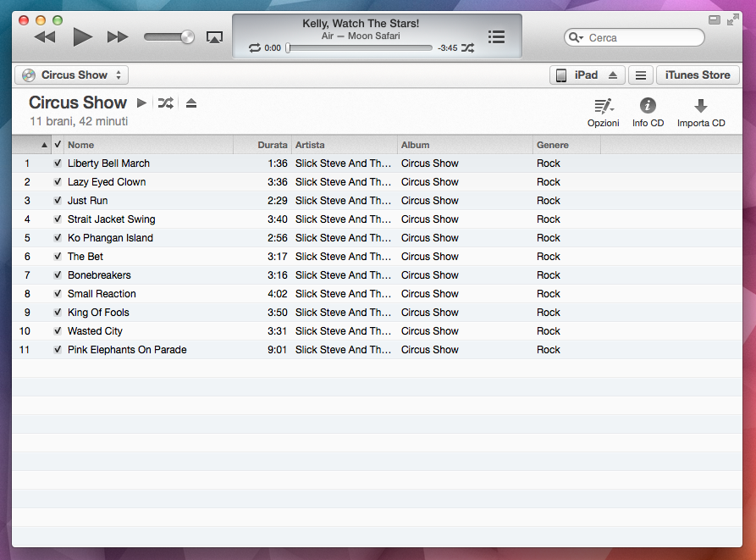Open Opzioni import options

click(x=603, y=113)
